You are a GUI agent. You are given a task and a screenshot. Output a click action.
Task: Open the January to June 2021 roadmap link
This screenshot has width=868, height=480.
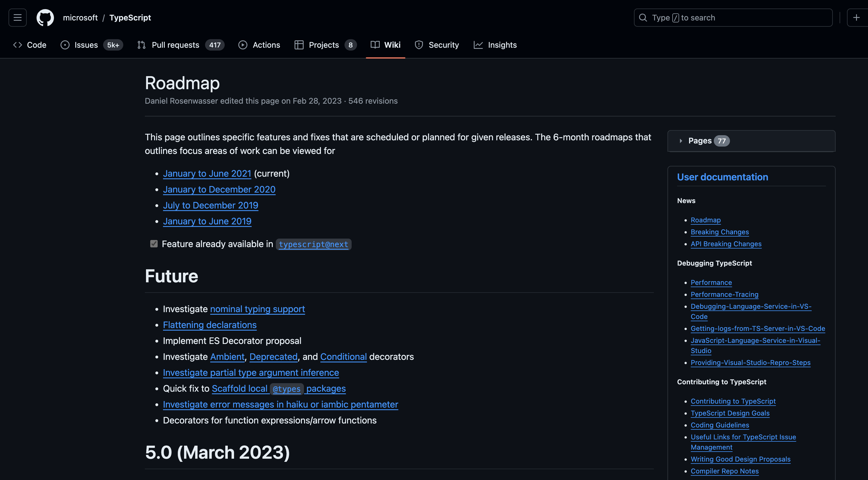point(207,173)
